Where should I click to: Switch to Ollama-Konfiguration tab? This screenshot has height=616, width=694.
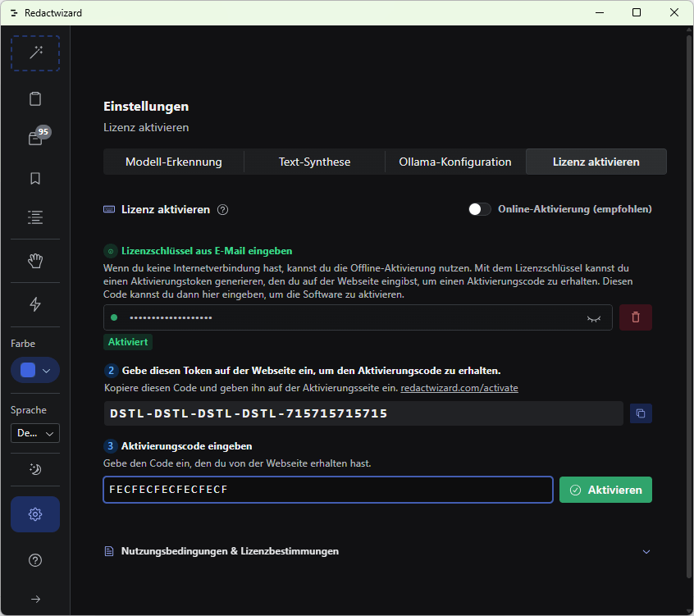point(455,162)
